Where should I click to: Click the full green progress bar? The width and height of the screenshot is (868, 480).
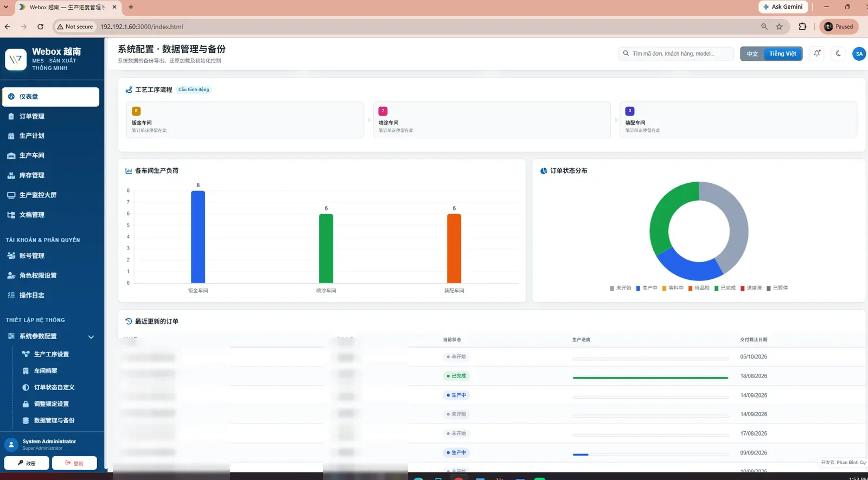click(x=650, y=377)
